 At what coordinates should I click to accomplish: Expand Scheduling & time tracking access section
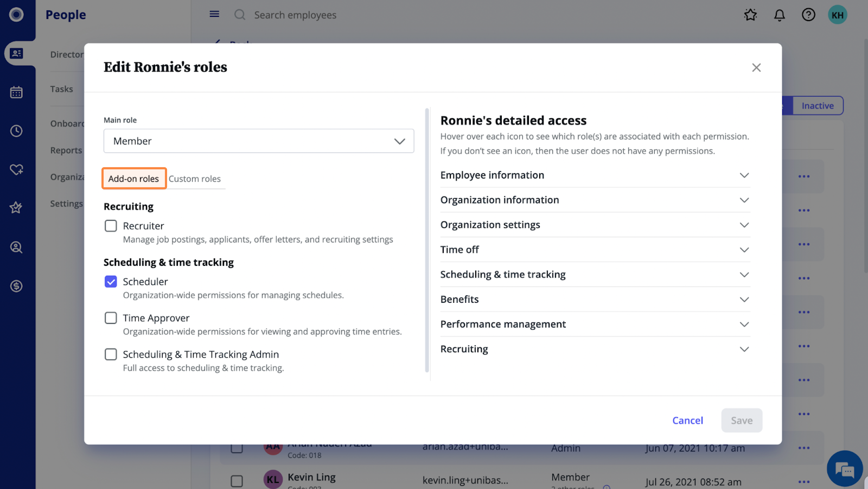point(595,274)
